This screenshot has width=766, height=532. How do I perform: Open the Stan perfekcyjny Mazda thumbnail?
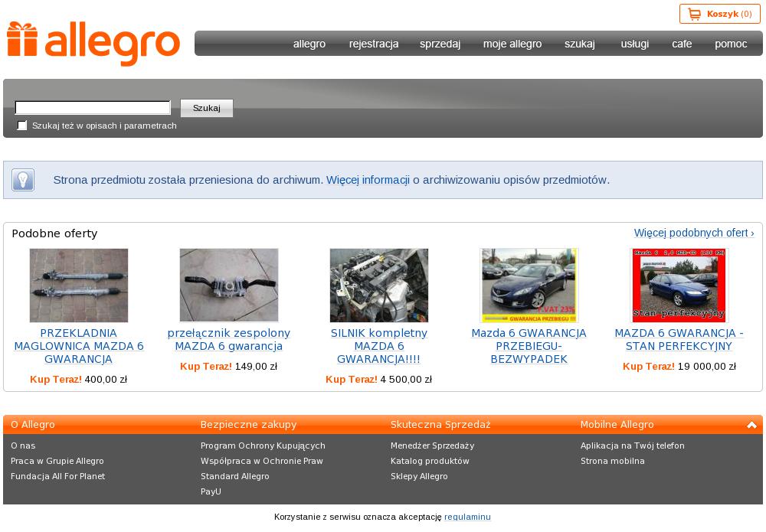click(x=679, y=286)
